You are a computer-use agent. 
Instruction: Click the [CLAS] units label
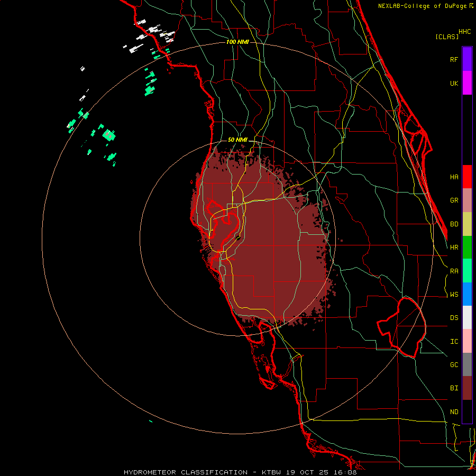point(447,36)
